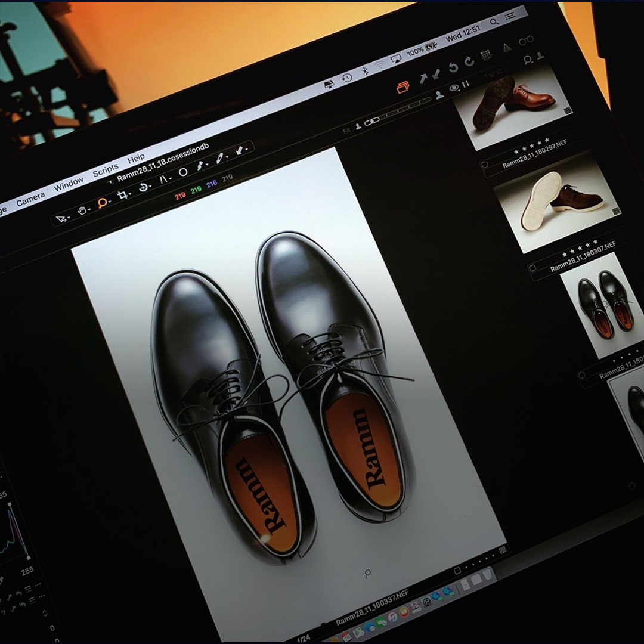Viewport: 644px width, 644px height.
Task: Adjust the viewer zoom slider handle
Action: [x=373, y=121]
